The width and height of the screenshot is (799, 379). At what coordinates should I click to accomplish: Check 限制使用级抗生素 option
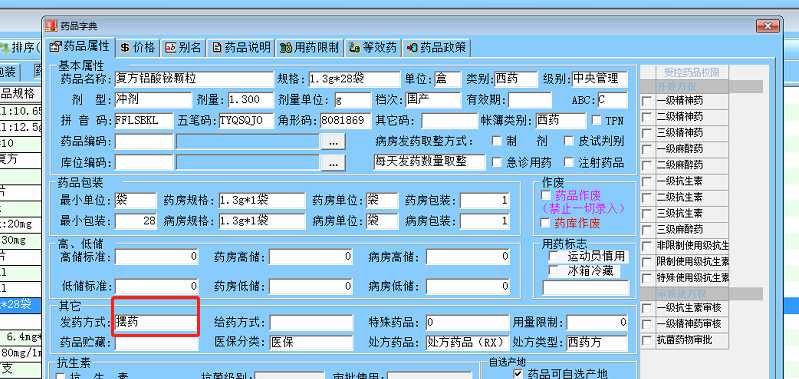(x=647, y=262)
